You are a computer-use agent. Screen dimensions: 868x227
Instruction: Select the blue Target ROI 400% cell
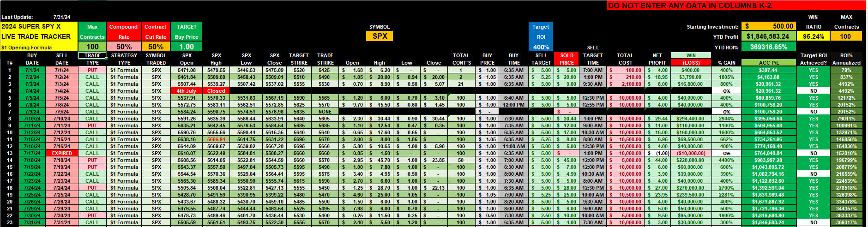(x=541, y=47)
